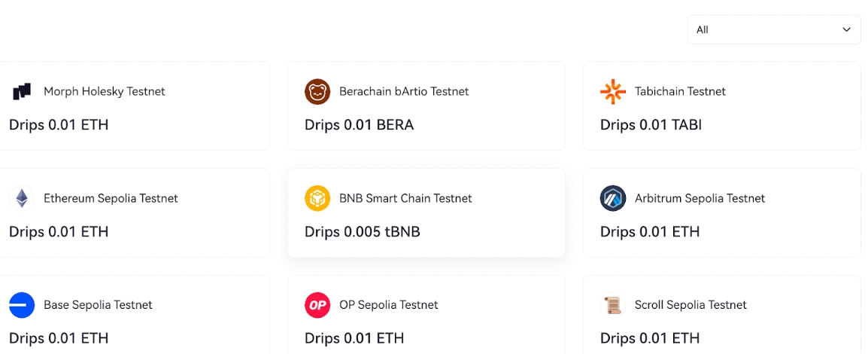This screenshot has width=868, height=354.
Task: Choose the Drips 0.01 TABI text
Action: 651,125
